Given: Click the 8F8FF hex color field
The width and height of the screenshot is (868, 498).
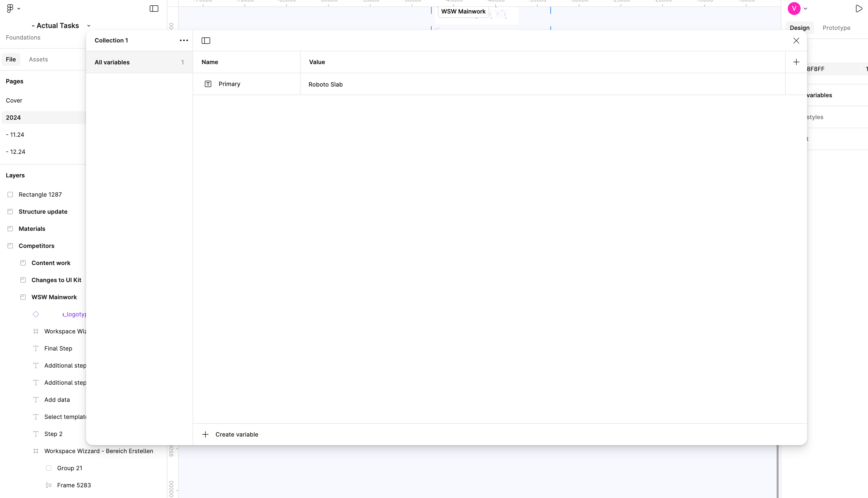Looking at the screenshot, I should 834,69.
